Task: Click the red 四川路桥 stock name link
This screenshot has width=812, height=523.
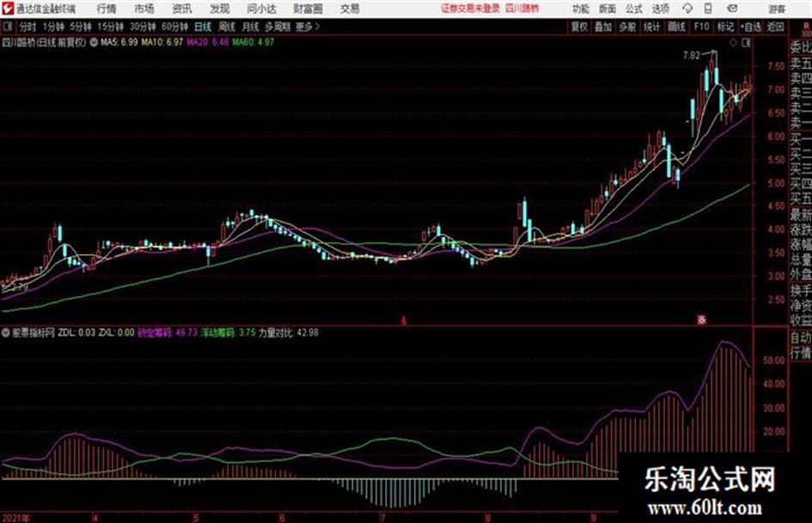Action: click(522, 9)
